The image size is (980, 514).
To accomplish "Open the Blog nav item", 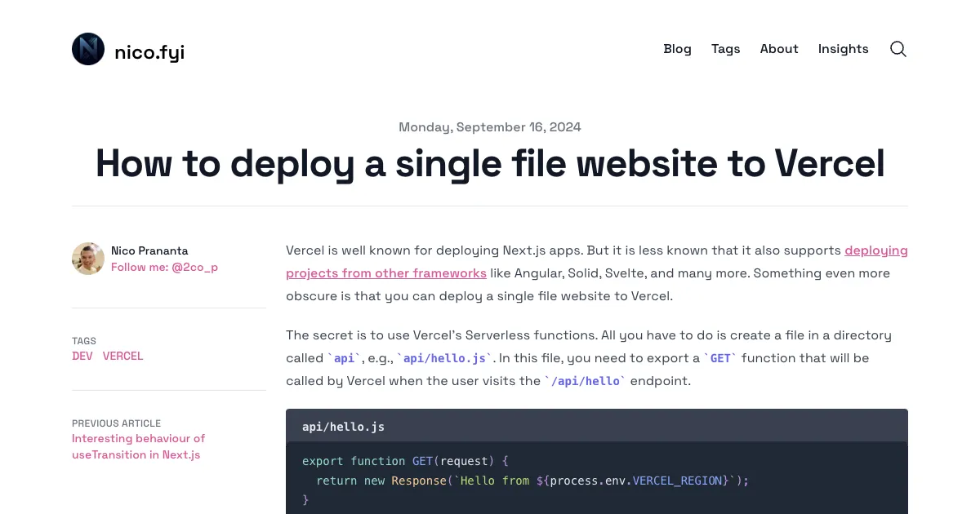I will pyautogui.click(x=677, y=49).
